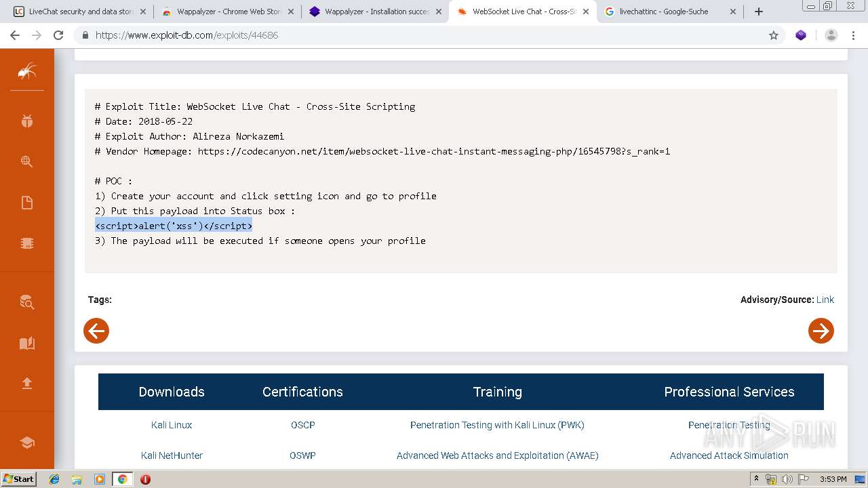This screenshot has width=868, height=488.
Task: Open the Shellcodes chip icon in sidebar
Action: (27, 243)
